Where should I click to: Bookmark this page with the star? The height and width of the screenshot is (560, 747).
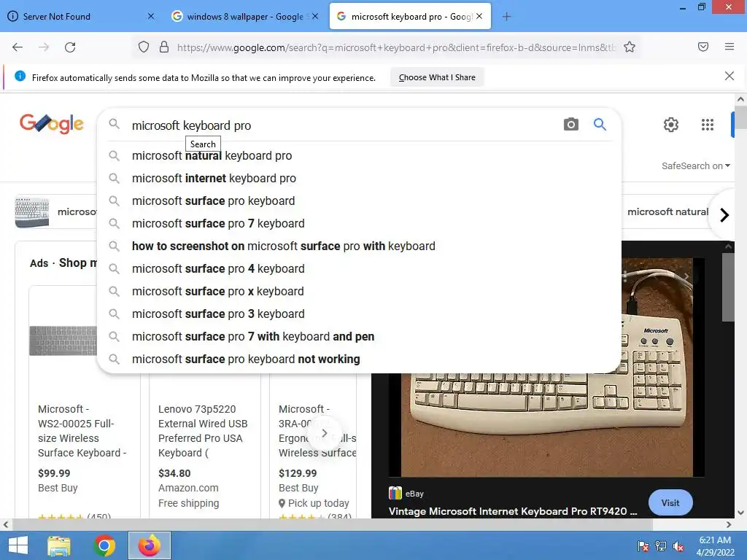(630, 47)
